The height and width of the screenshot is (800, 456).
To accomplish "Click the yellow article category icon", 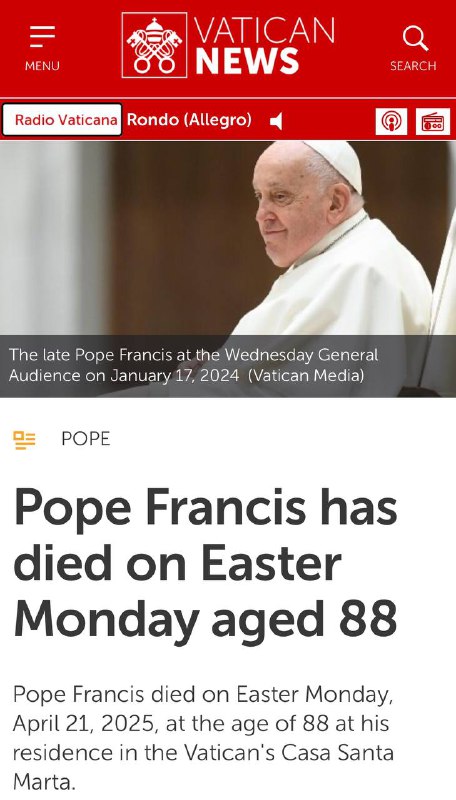I will pos(24,440).
